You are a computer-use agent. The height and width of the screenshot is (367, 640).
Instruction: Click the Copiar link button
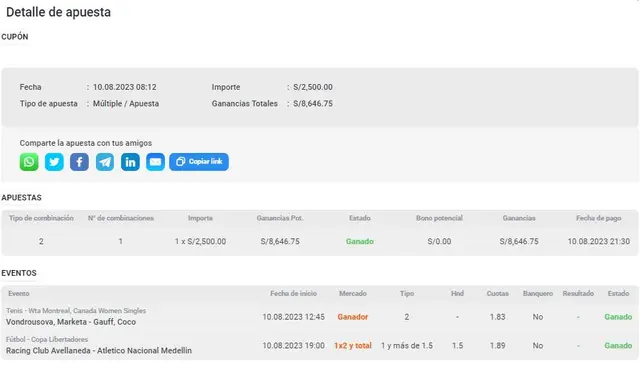click(199, 162)
